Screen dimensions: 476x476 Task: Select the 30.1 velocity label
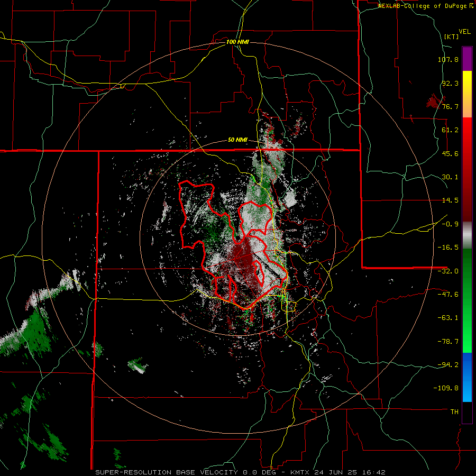[x=450, y=177]
